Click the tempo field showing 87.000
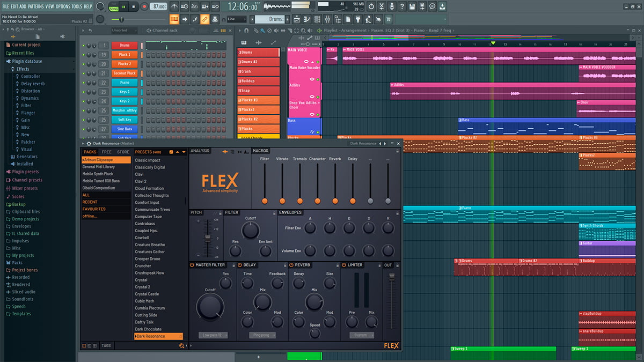Image resolution: width=644 pixels, height=362 pixels. click(x=159, y=6)
